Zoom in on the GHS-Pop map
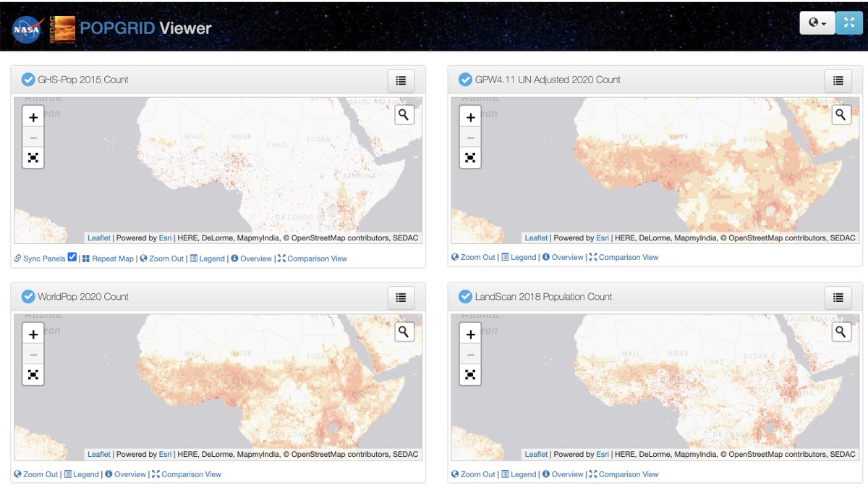 point(33,117)
